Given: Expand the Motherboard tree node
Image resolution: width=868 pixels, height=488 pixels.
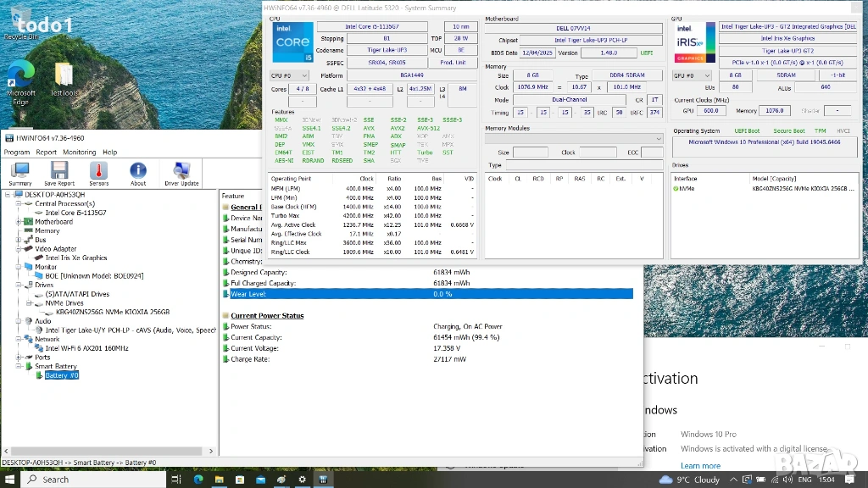Looking at the screenshot, I should pos(18,221).
